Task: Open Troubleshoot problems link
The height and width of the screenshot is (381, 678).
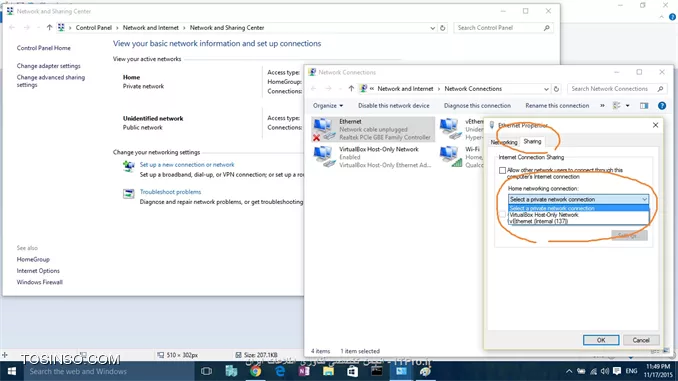Action: (170, 192)
